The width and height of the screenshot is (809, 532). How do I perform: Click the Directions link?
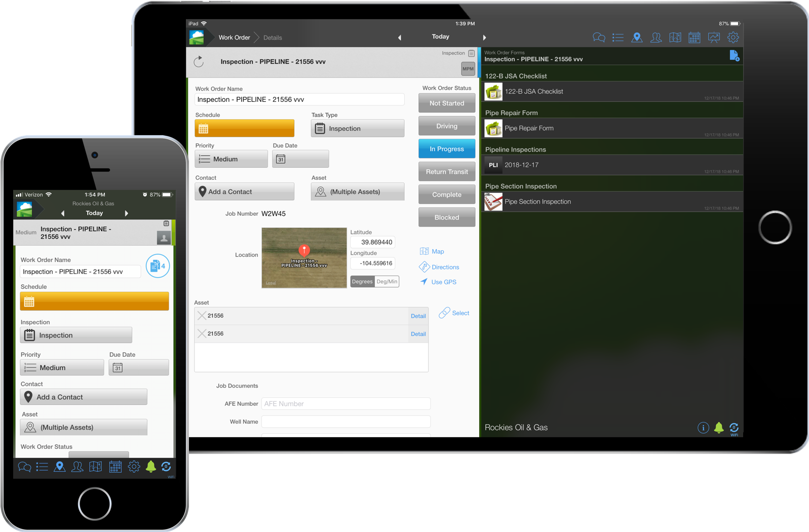tap(445, 267)
